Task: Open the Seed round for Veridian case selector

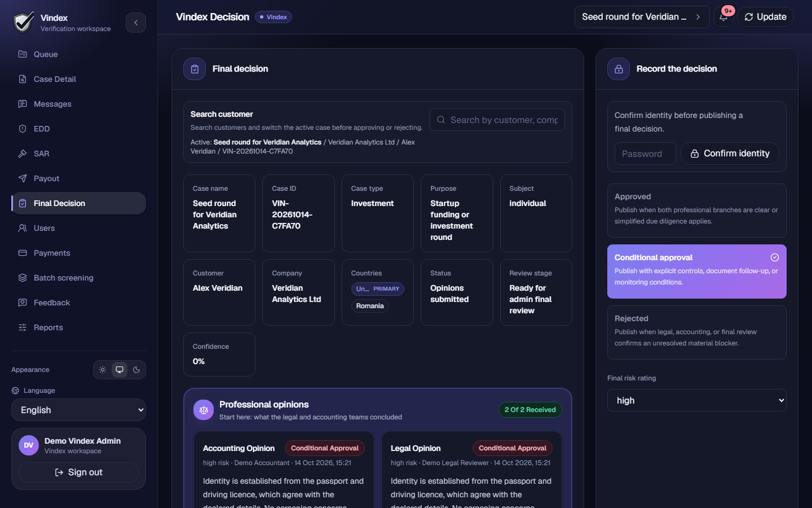Action: click(x=642, y=17)
